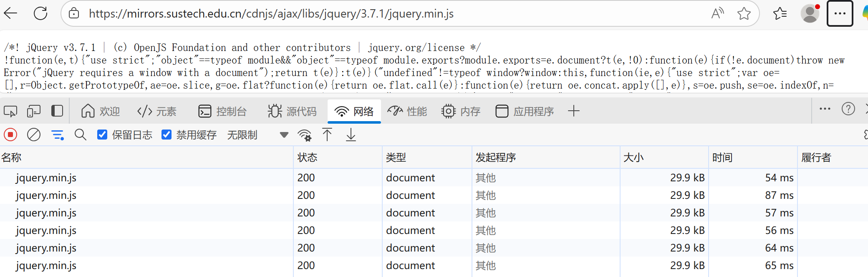Toggle device emulation icon
Viewport: 868px width, 277px height.
click(x=33, y=111)
